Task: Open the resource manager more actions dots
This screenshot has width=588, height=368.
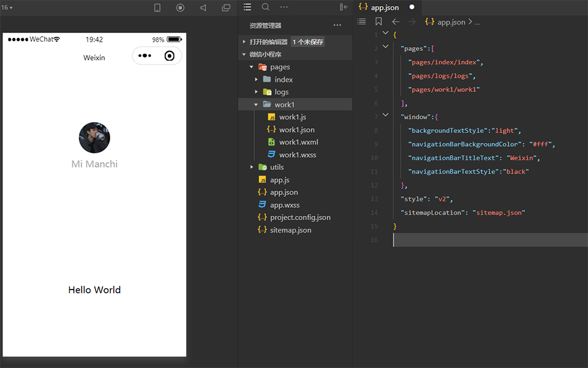Action: click(x=337, y=25)
